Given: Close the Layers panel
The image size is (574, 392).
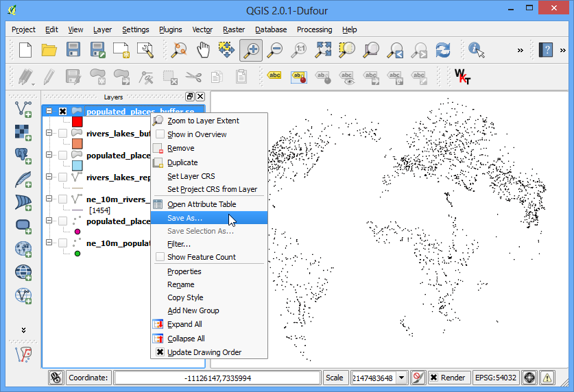Looking at the screenshot, I should (200, 97).
